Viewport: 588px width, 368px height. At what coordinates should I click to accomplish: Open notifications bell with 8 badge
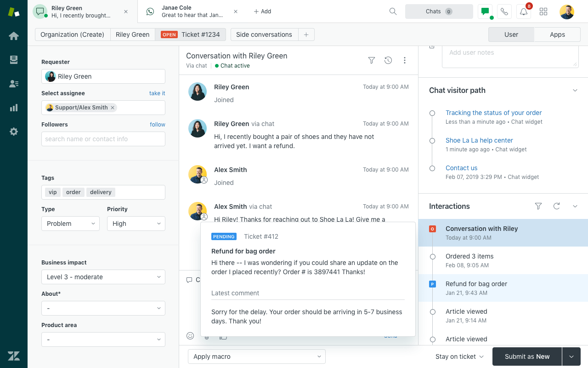point(524,11)
